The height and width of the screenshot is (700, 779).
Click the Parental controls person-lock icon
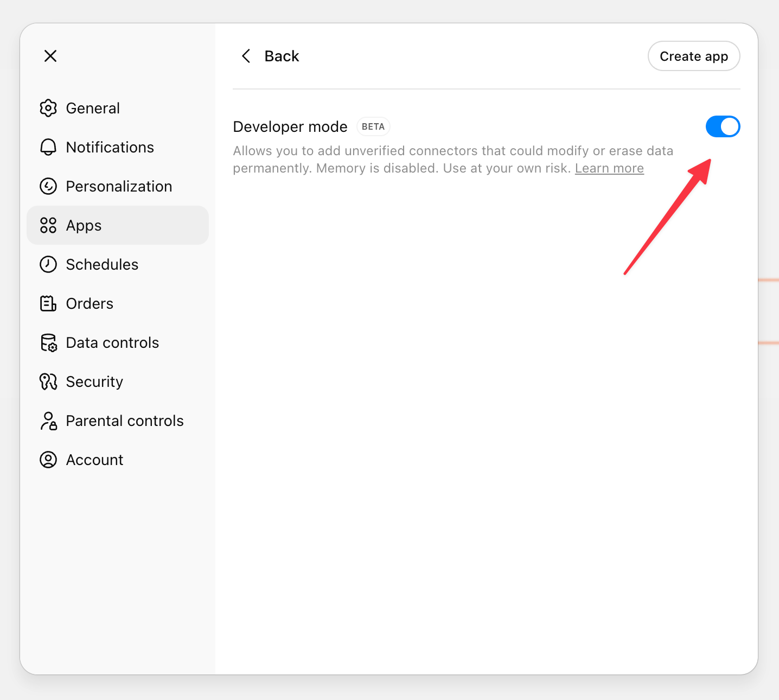click(48, 421)
